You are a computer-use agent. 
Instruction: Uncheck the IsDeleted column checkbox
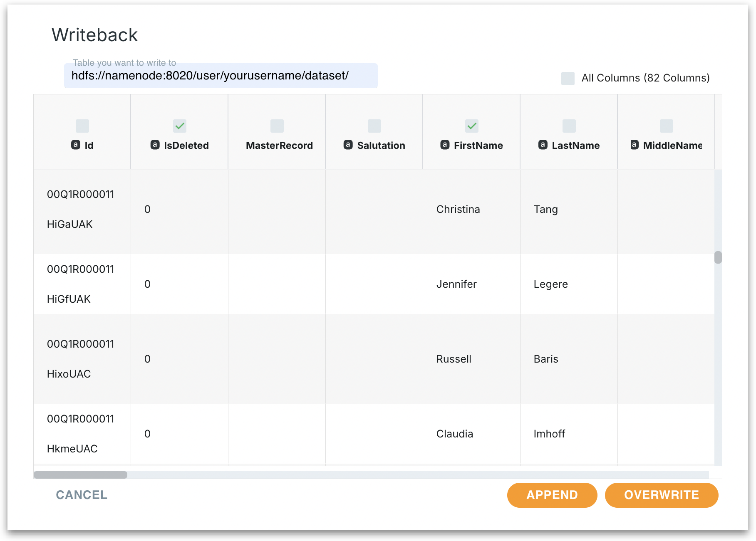click(x=180, y=126)
